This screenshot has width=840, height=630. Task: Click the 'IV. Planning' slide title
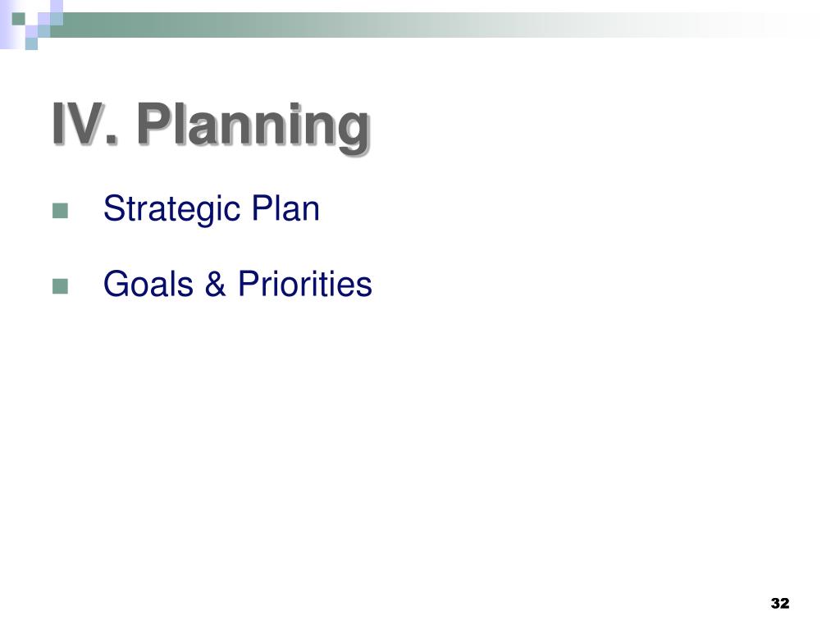point(211,126)
